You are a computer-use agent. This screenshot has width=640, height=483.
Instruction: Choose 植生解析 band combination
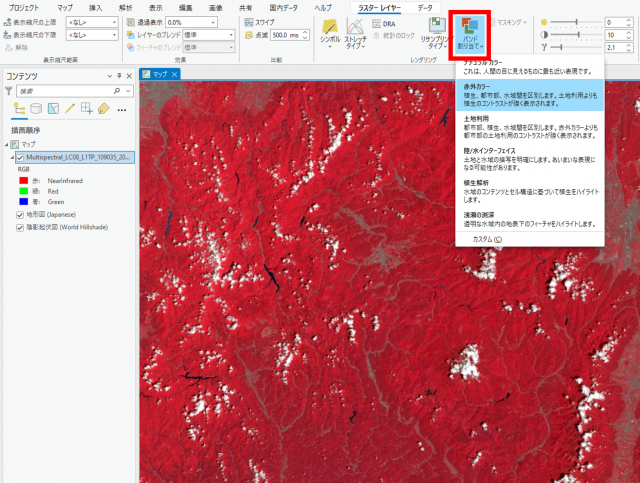pyautogui.click(x=529, y=191)
